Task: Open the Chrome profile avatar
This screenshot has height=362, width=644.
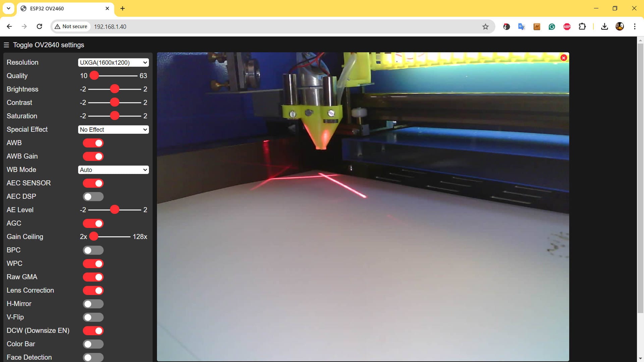Action: [x=620, y=26]
